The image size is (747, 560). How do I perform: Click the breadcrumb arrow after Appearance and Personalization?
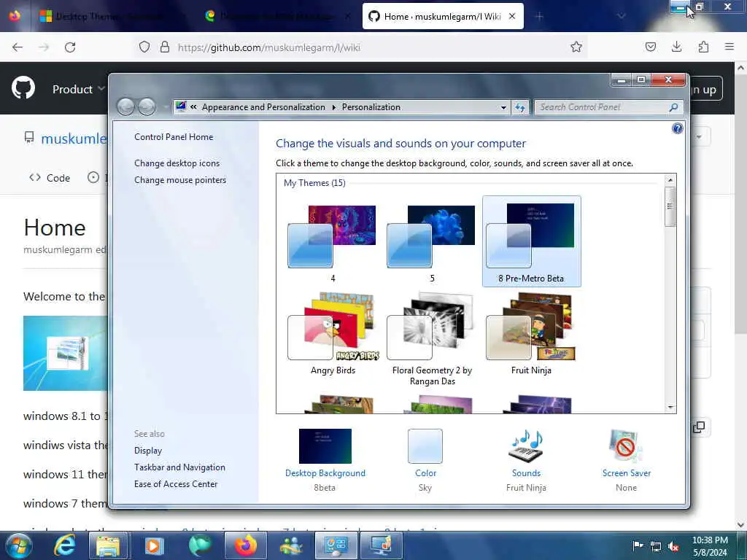pos(333,107)
